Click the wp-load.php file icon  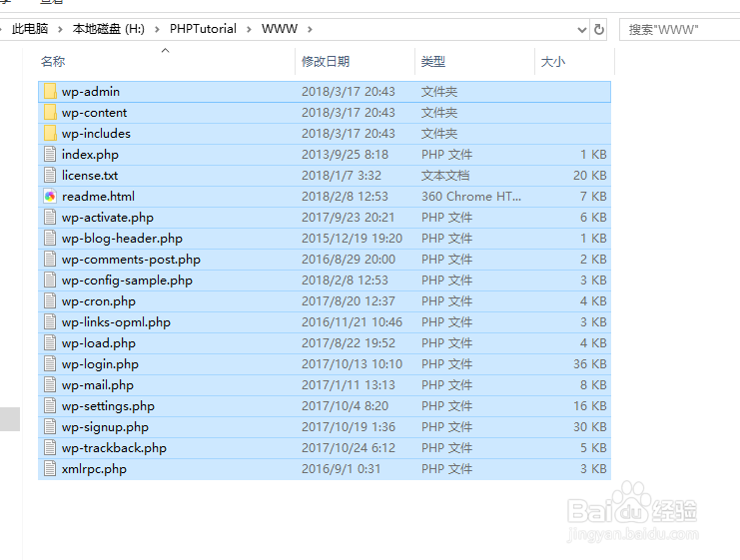pos(50,343)
